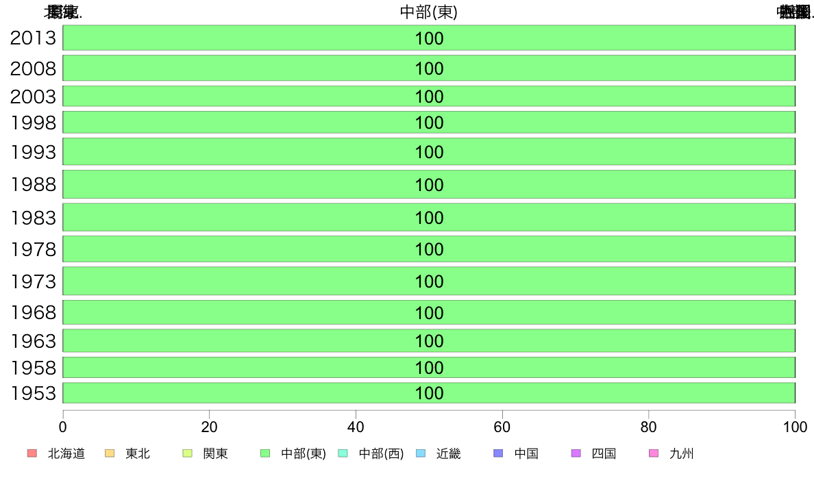This screenshot has height=504, width=814.
Task: Click the 北海道 red legend swatch
Action: (x=32, y=453)
